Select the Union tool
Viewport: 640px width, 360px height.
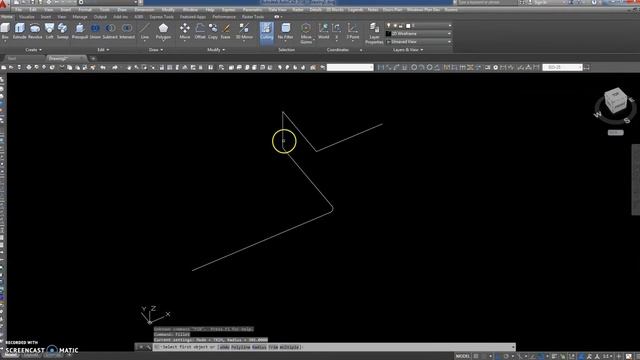95,31
